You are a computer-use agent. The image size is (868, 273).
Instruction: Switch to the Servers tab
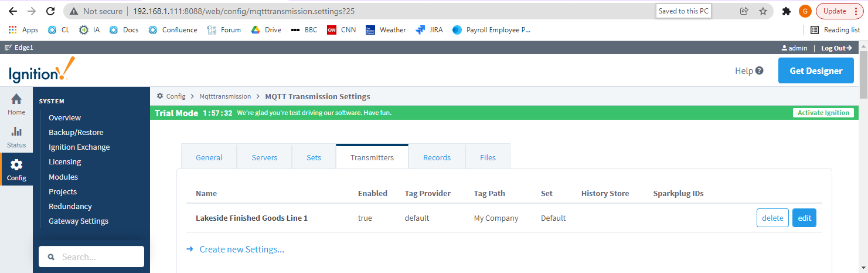(264, 157)
